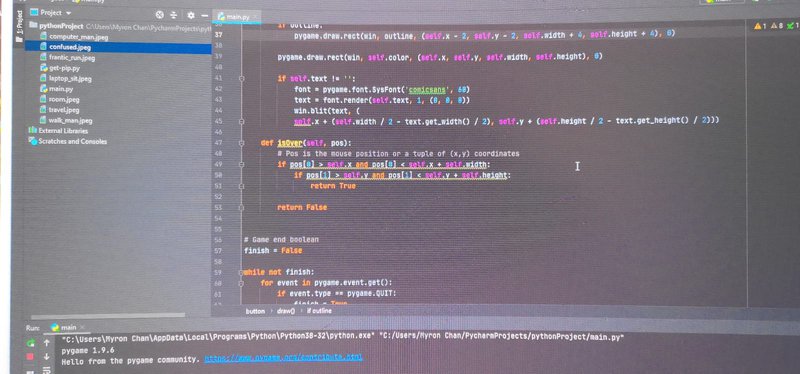The height and width of the screenshot is (374, 800).
Task: Click line number 37 in gutter
Action: (219, 35)
